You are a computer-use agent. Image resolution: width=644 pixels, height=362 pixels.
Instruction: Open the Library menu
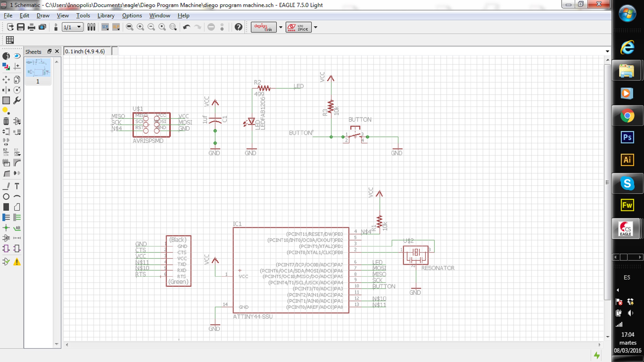(x=106, y=15)
